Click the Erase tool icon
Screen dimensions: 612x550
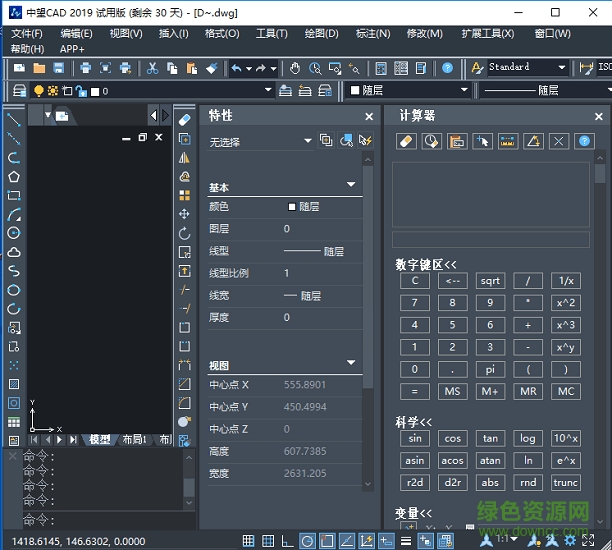pyautogui.click(x=184, y=119)
